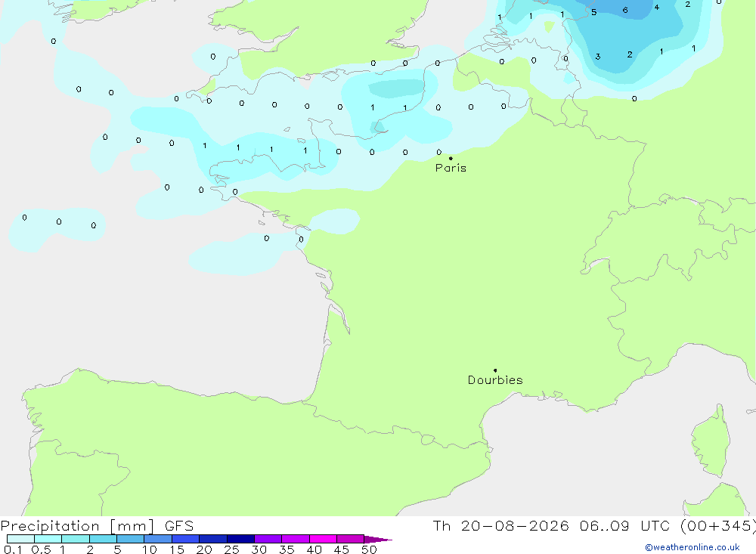Click the 'Precipitation [mm]' title text
This screenshot has width=756, height=554.
[77, 526]
